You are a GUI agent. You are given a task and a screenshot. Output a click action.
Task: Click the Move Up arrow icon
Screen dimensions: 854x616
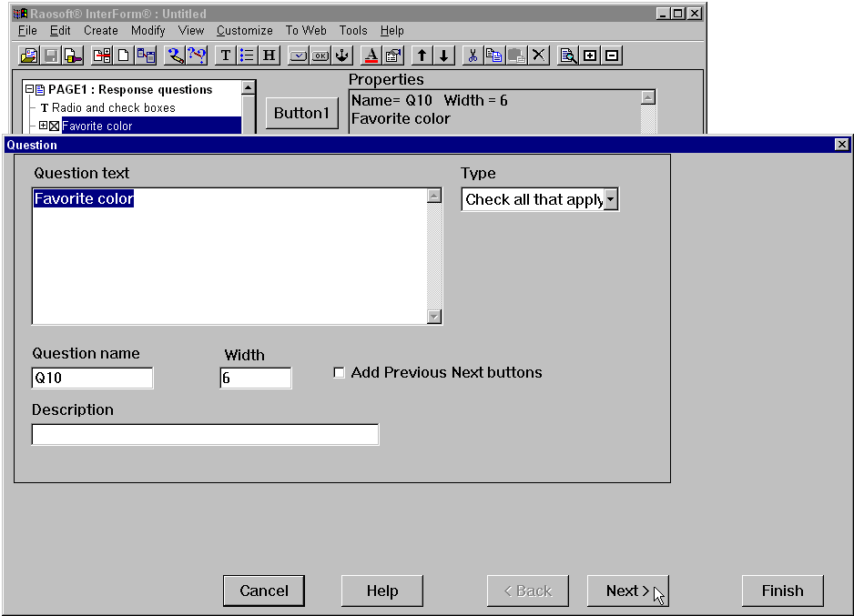click(422, 56)
